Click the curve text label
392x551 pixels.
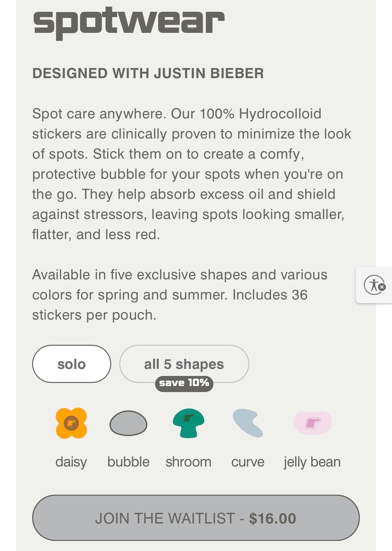(248, 462)
